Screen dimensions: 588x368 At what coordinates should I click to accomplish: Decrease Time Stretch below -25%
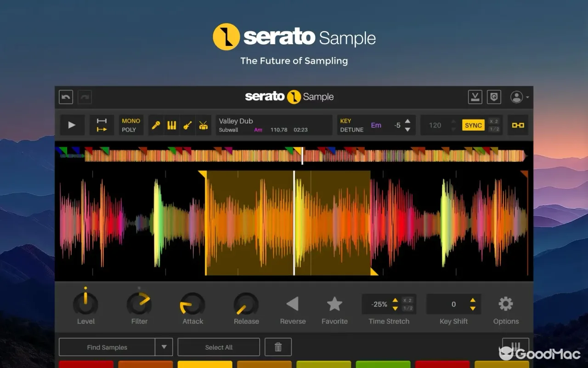point(395,308)
